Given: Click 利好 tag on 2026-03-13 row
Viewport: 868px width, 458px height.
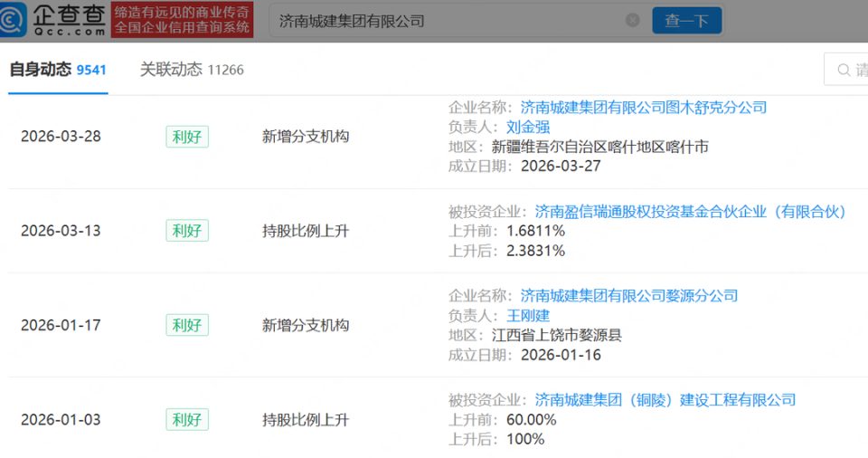Looking at the screenshot, I should pyautogui.click(x=187, y=231).
